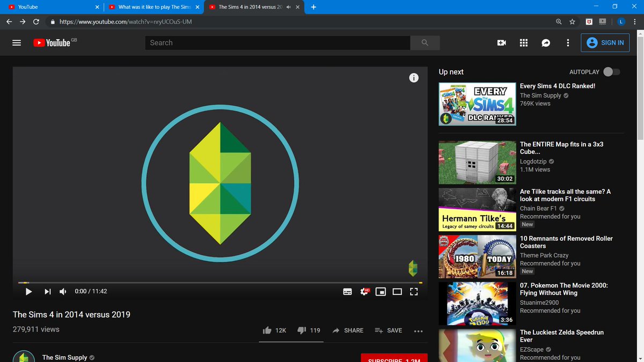
Task: Open Removed Roller Coasters thumbnail
Action: [477, 256]
